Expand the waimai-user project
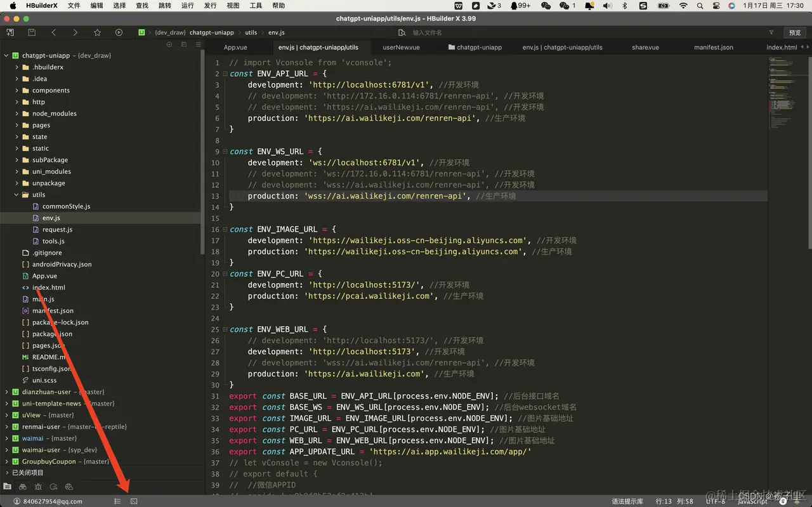The height and width of the screenshot is (507, 812). tap(6, 450)
